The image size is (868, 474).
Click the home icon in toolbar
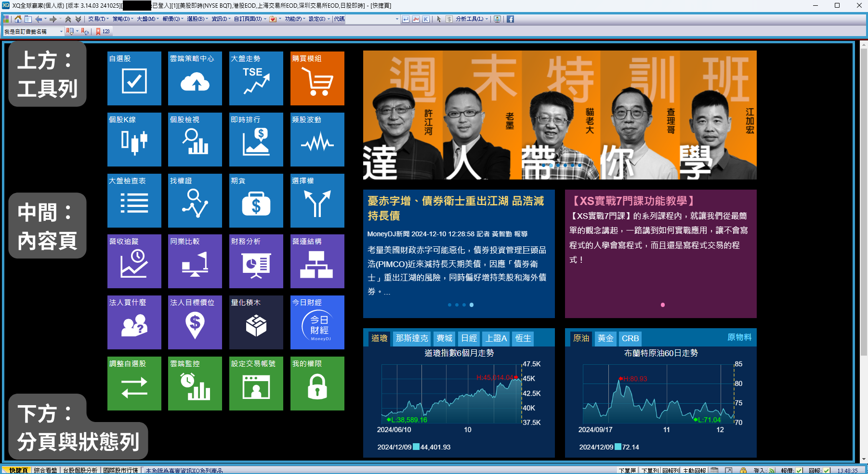coord(18,19)
